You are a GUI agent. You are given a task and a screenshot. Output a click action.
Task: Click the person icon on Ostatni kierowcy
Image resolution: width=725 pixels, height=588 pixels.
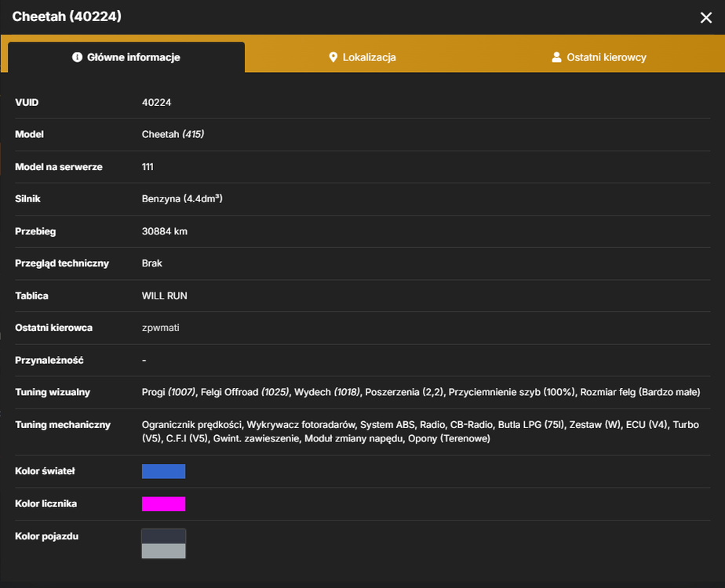point(556,57)
